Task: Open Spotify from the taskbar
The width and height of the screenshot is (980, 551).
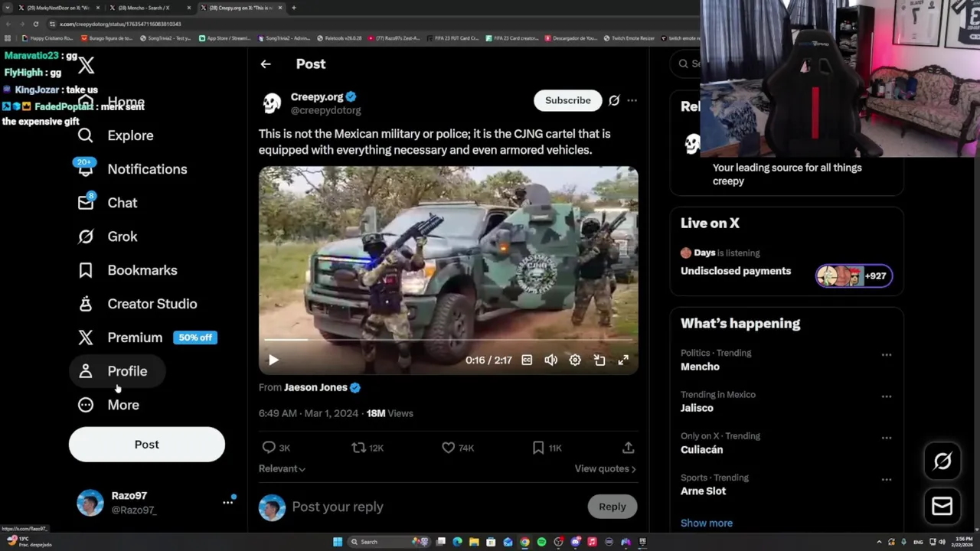Action: click(x=541, y=542)
